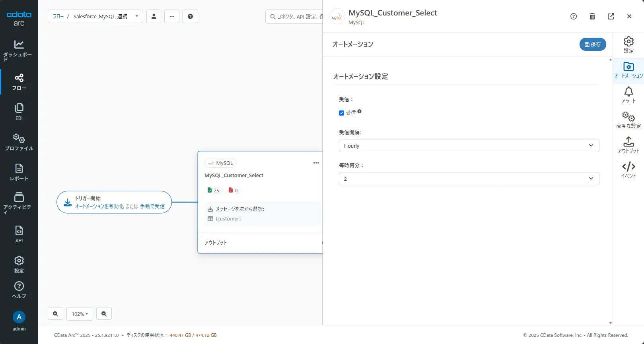Switch to the アラート tab

(628, 95)
